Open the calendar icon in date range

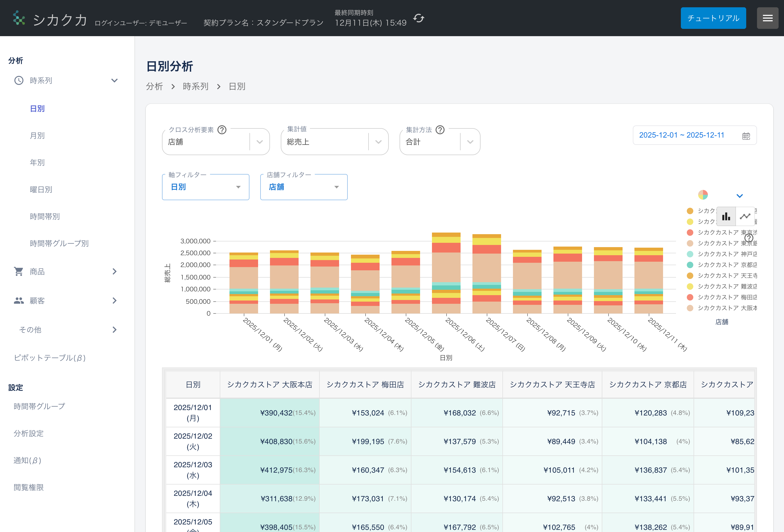click(x=746, y=136)
